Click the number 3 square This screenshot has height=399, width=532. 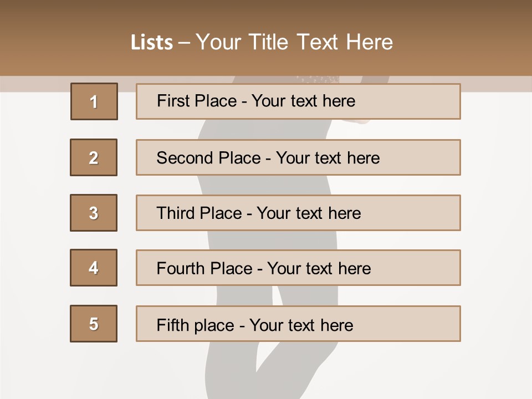[94, 213]
